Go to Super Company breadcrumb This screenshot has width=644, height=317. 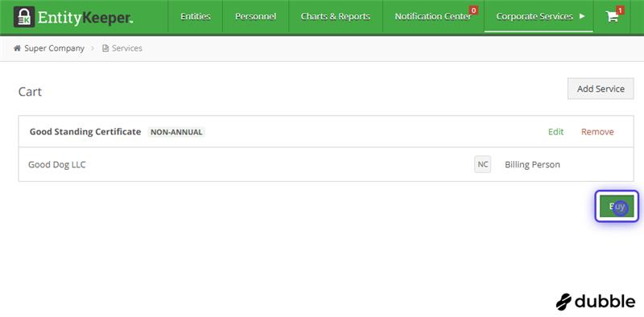tap(54, 48)
